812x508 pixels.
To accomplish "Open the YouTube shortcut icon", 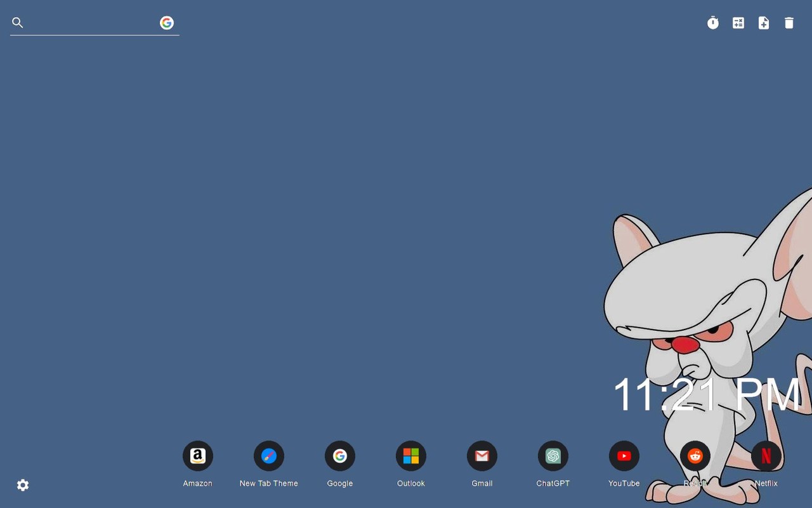I will click(x=624, y=456).
